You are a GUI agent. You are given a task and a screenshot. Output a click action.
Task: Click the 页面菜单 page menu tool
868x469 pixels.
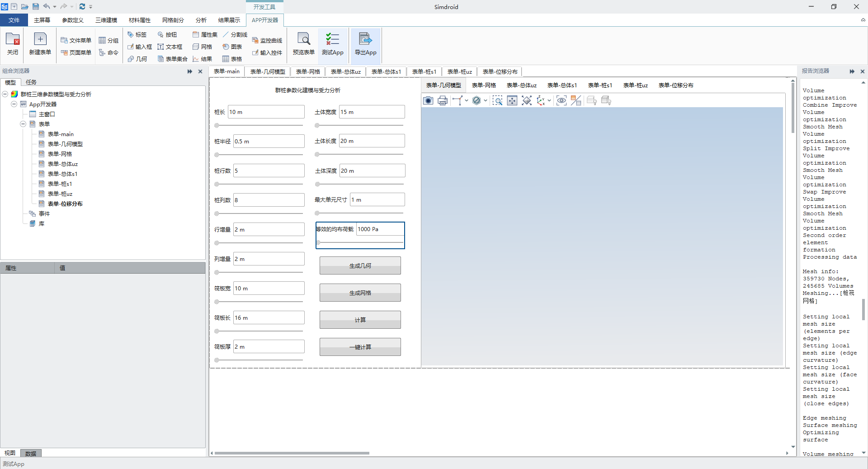pyautogui.click(x=76, y=52)
